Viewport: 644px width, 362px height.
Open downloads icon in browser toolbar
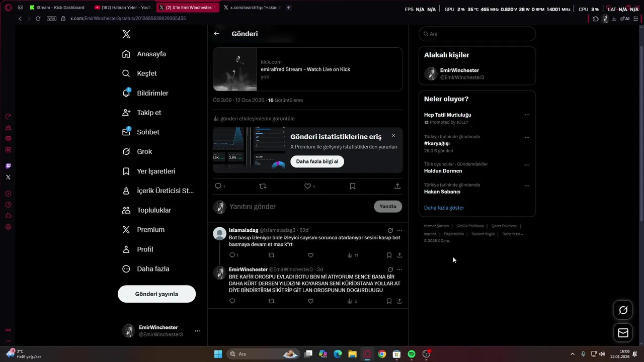pos(614,19)
